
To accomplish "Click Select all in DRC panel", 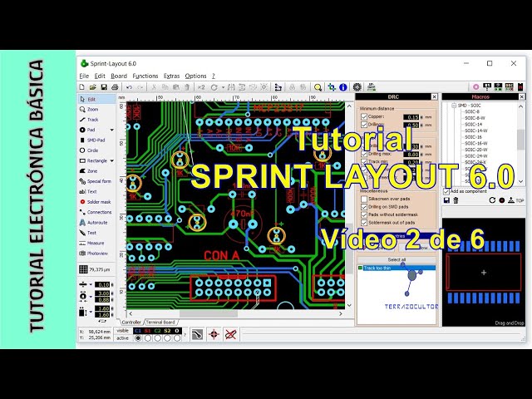I will (397, 260).
